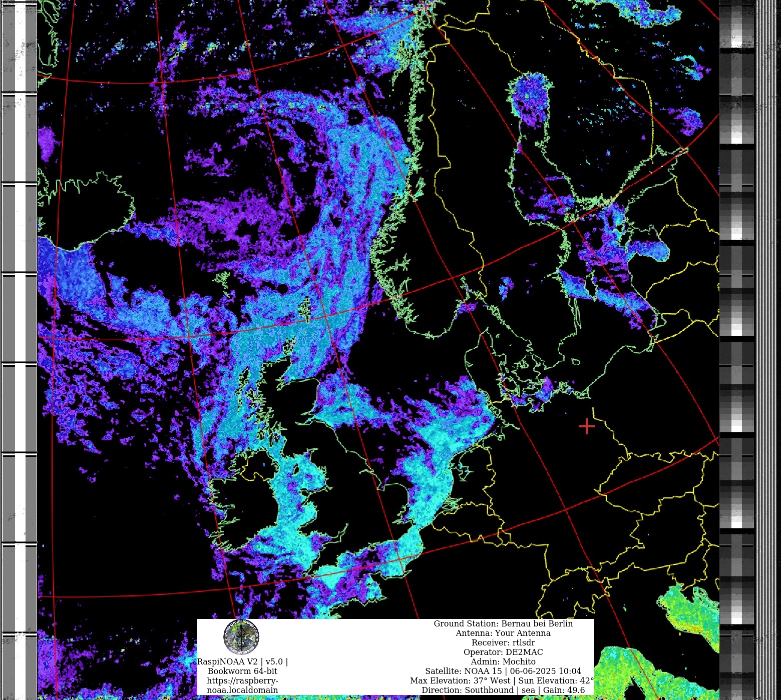Viewport: 781px width, 700px height.
Task: Open the raspberry-noaa.localdomain URL text
Action: (242, 685)
